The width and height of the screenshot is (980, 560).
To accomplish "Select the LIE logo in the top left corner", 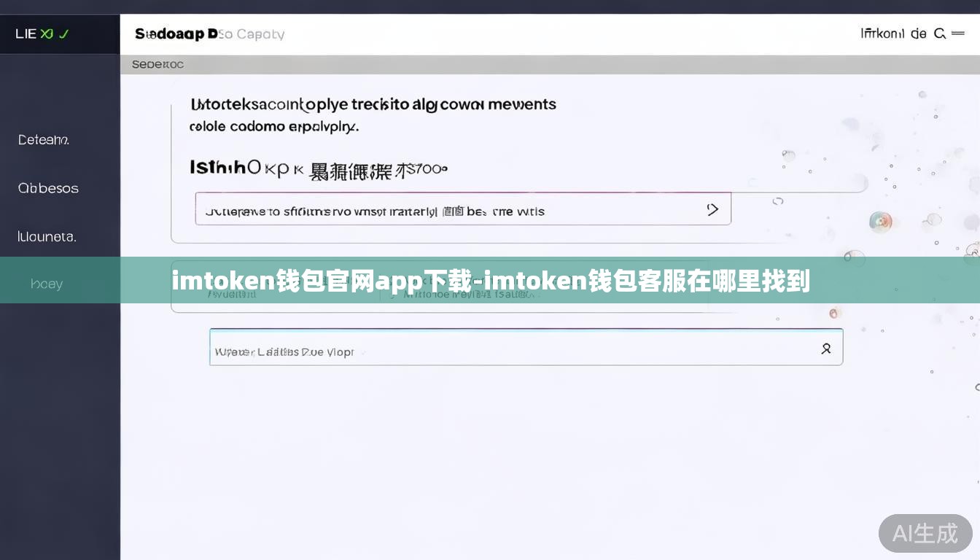I will point(26,34).
